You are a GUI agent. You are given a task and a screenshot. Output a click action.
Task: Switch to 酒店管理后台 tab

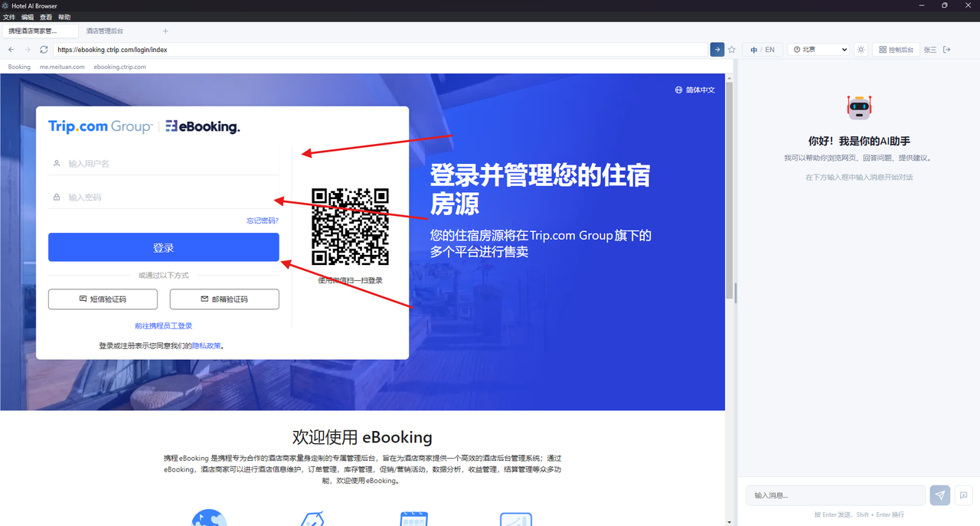point(105,31)
